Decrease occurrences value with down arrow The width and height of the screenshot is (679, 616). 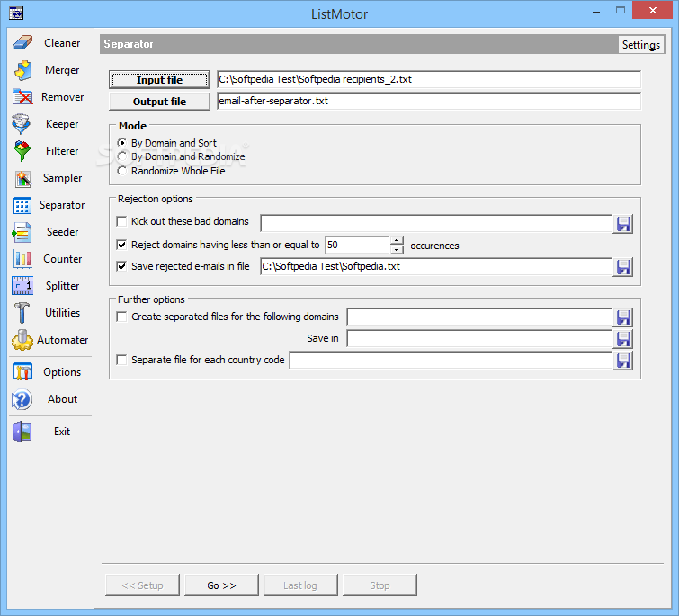[397, 249]
